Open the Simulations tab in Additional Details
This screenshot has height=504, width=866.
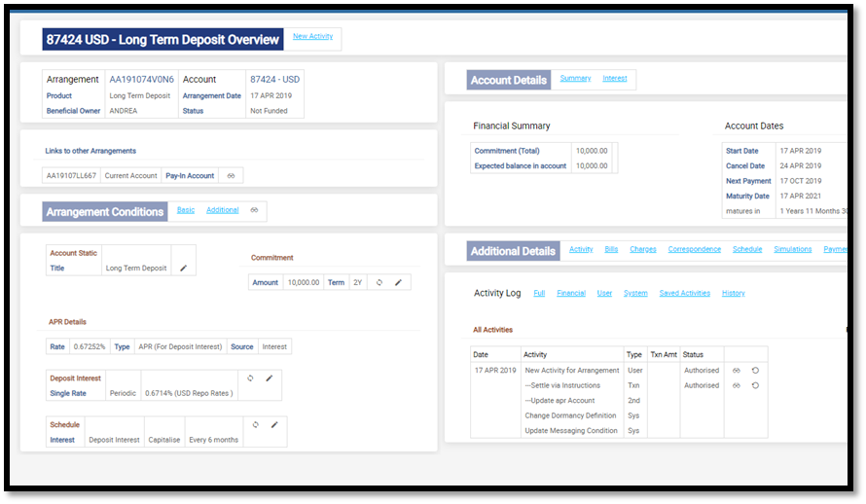[x=792, y=249]
